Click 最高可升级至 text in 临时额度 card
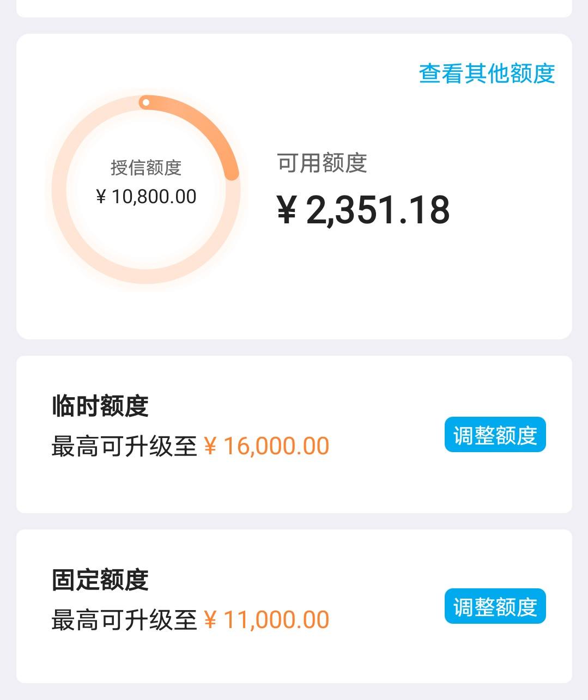This screenshot has width=588, height=700. coord(124,446)
